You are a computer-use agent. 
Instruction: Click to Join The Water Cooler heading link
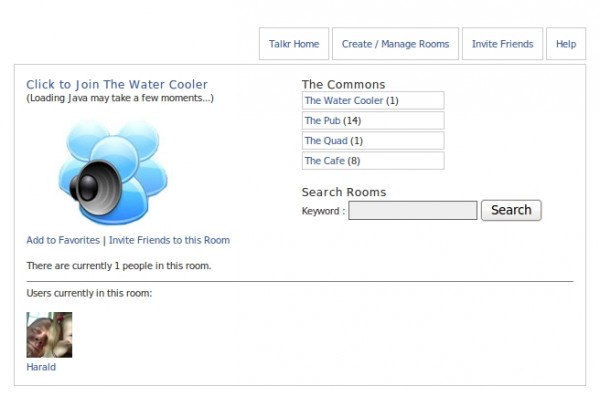117,84
